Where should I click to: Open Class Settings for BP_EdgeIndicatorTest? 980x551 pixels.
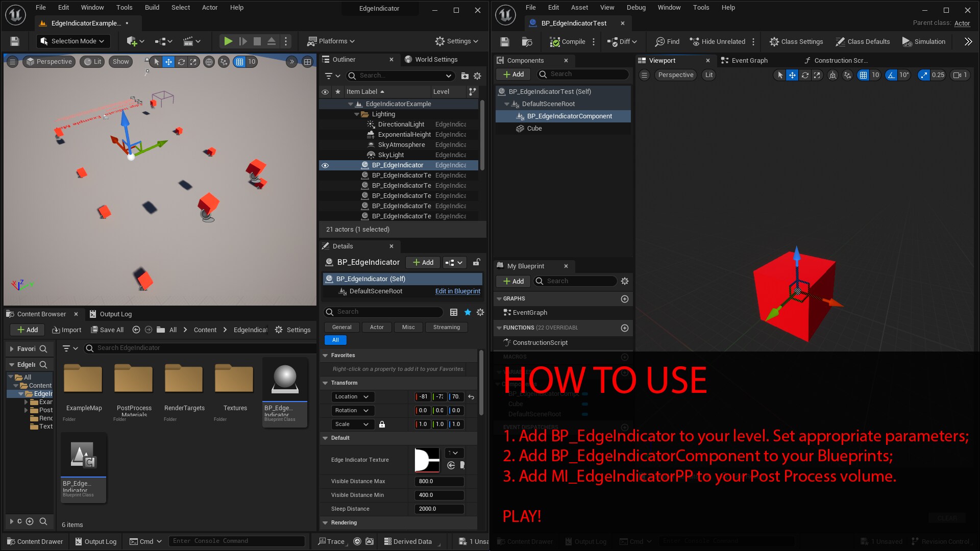pos(796,41)
